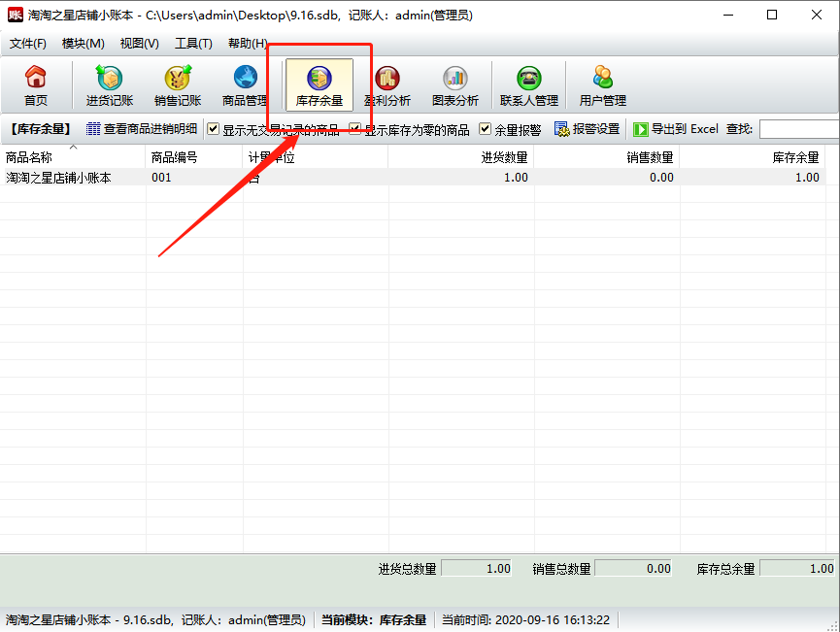Open 报警设置 alarm settings
The width and height of the screenshot is (840, 632).
pos(587,129)
